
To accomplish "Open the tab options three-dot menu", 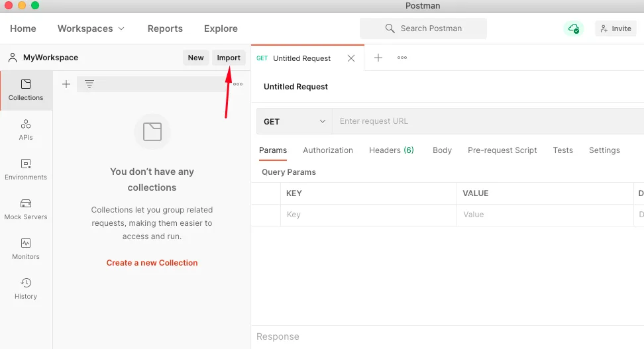I will tap(402, 58).
